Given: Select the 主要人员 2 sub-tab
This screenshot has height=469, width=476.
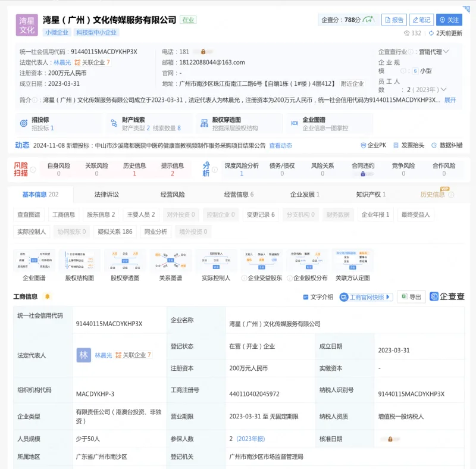Looking at the screenshot, I should [x=141, y=215].
